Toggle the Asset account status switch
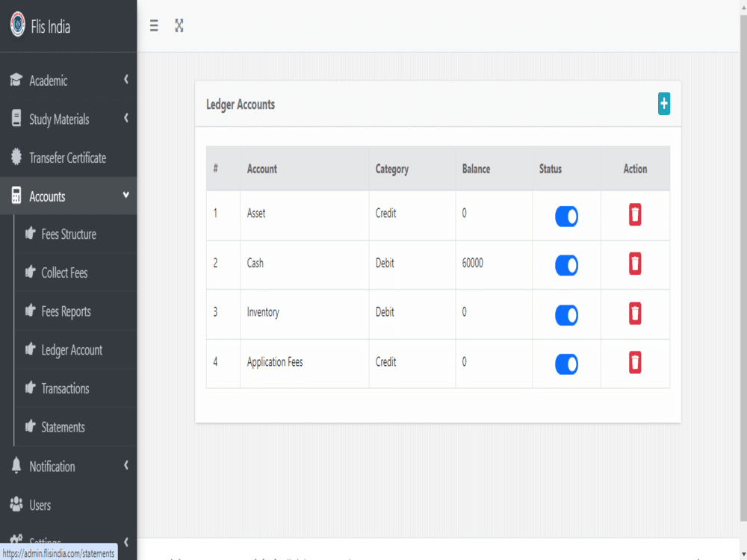747x560 pixels. pyautogui.click(x=566, y=217)
